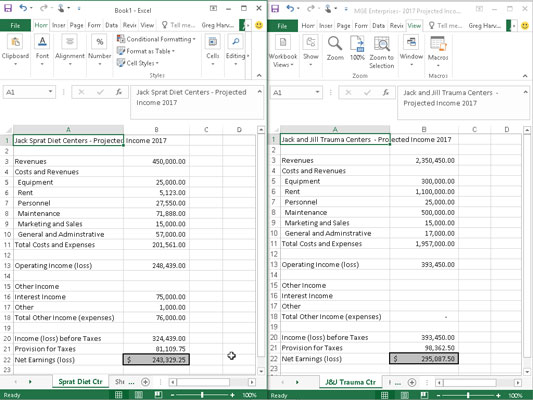Open Name Box dropdown in right window

[x=317, y=92]
